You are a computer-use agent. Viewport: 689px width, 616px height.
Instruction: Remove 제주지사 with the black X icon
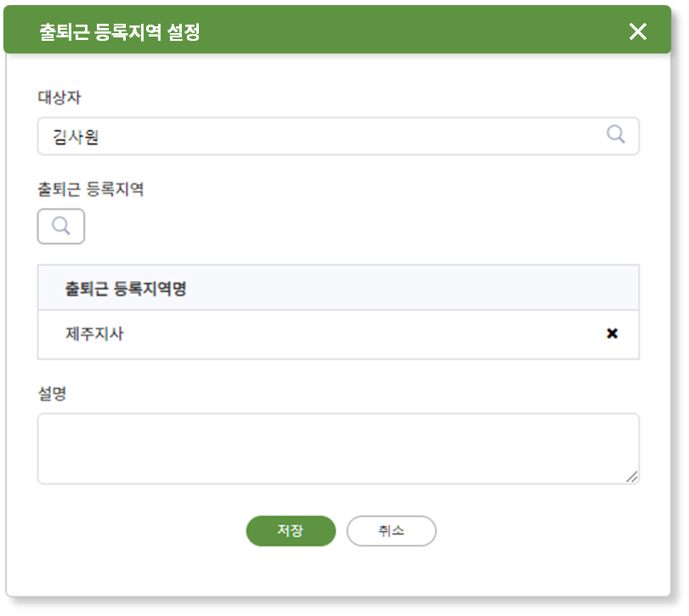(x=612, y=333)
